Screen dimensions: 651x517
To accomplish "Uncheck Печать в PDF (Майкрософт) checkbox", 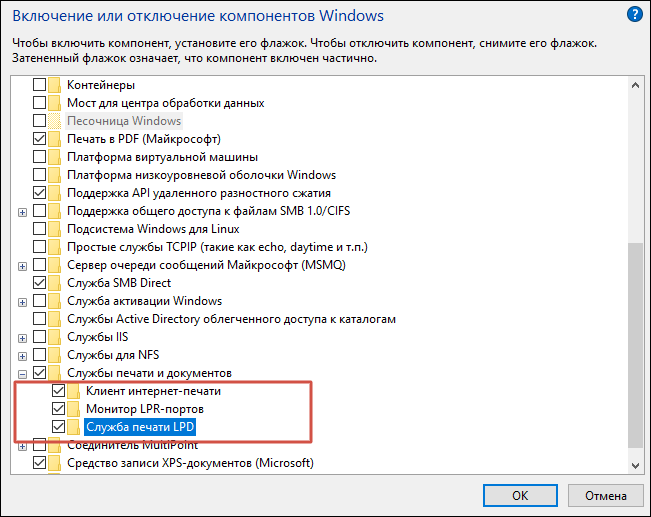I will (39, 139).
